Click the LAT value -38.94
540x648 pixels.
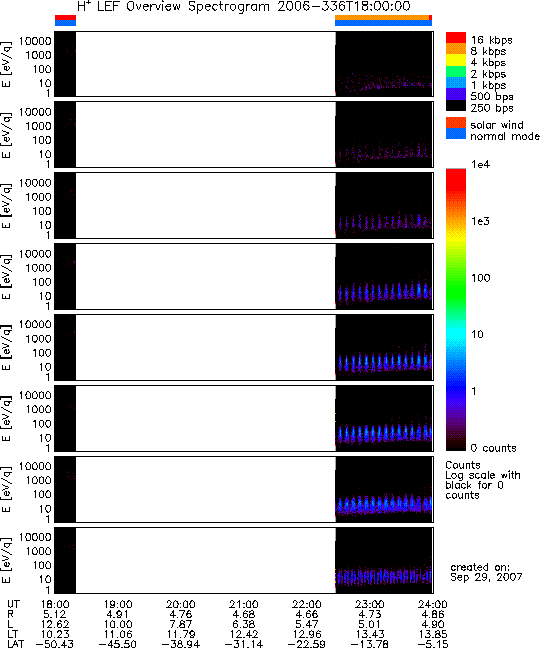click(x=181, y=644)
